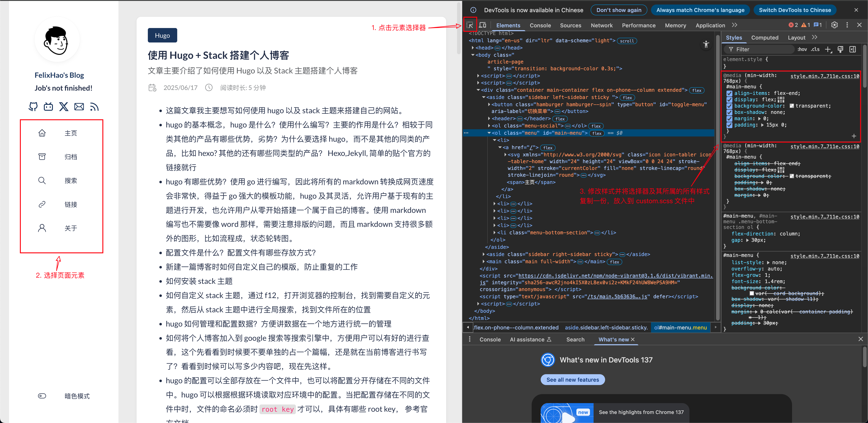Image resolution: width=868 pixels, height=423 pixels.
Task: Click the archive box icon next to 归档
Action: pyautogui.click(x=42, y=157)
